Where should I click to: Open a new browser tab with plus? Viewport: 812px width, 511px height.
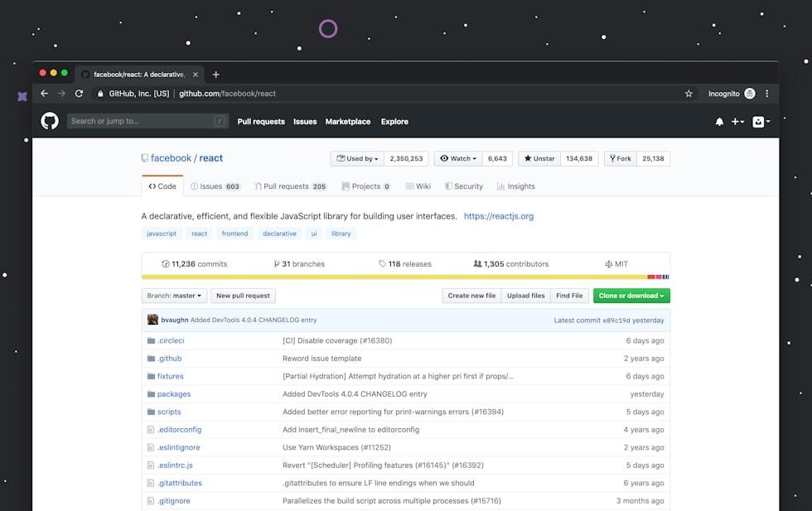pyautogui.click(x=216, y=75)
